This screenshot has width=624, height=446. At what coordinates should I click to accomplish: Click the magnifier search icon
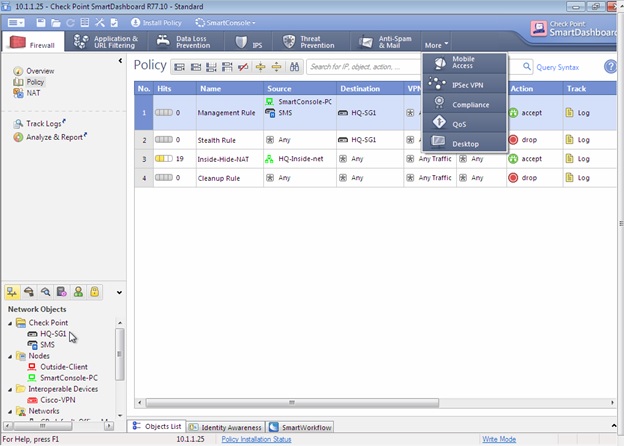tap(526, 66)
